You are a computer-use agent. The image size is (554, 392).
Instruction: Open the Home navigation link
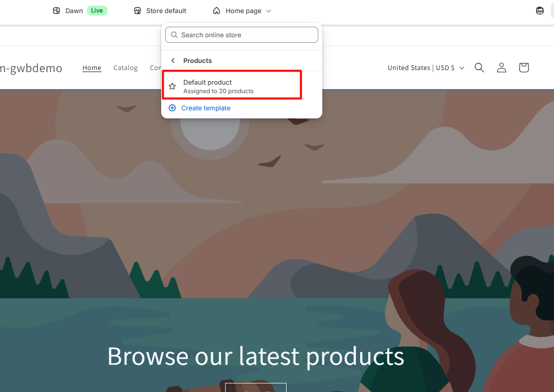pyautogui.click(x=92, y=68)
